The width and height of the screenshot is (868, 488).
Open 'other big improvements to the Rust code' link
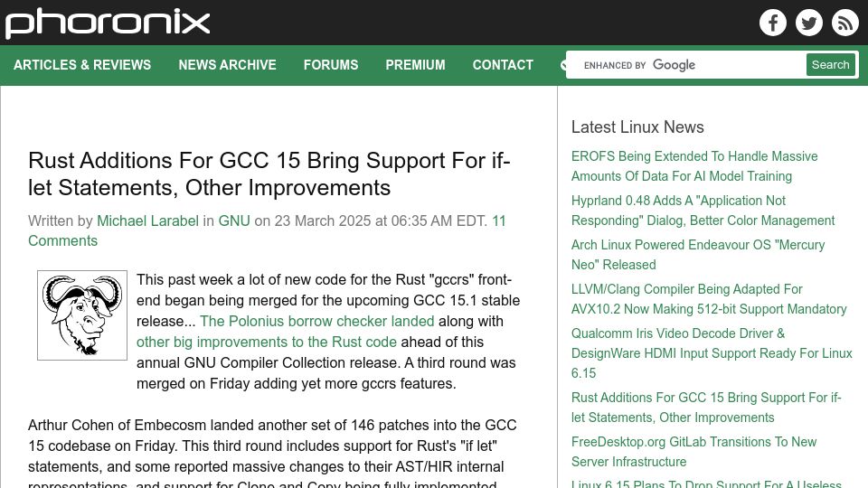point(266,342)
